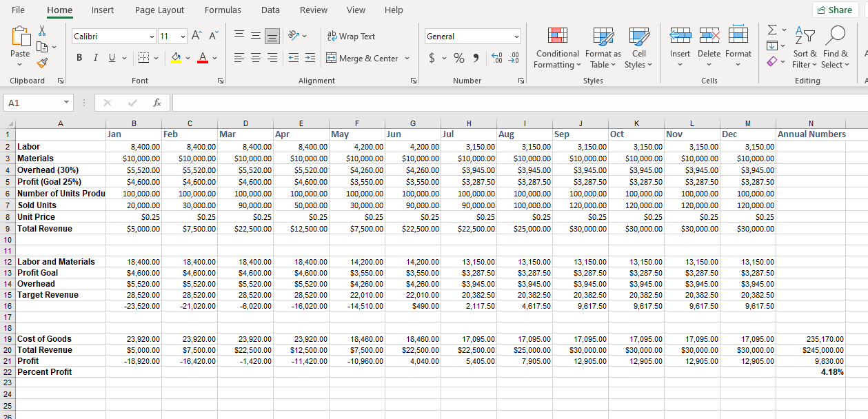Toggle Italic formatting
This screenshot has width=868, height=419.
pyautogui.click(x=95, y=59)
